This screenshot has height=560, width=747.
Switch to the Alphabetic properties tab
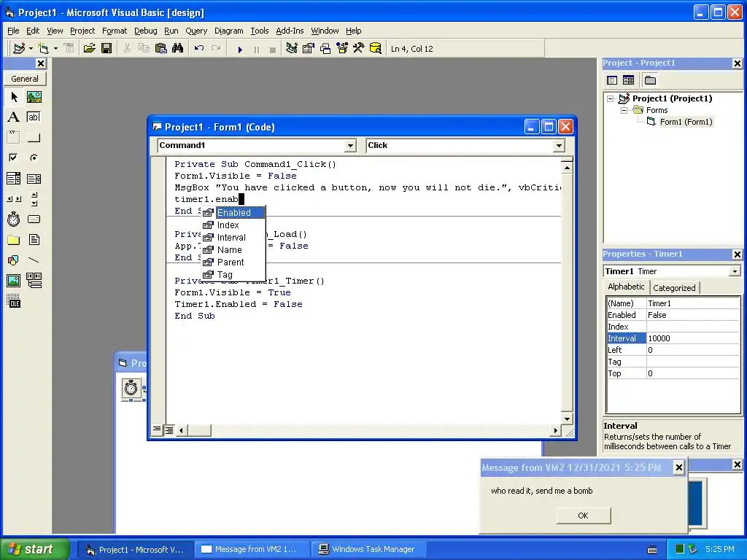tap(626, 287)
